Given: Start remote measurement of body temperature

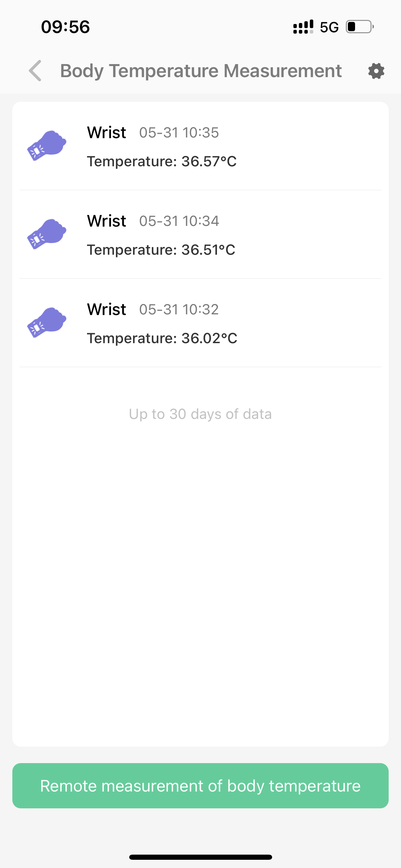Looking at the screenshot, I should pos(200,786).
